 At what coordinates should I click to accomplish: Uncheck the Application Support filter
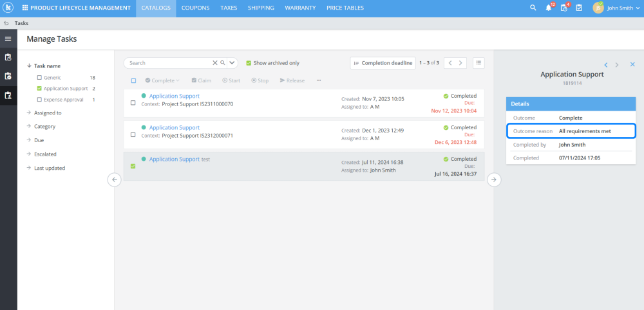(x=39, y=88)
